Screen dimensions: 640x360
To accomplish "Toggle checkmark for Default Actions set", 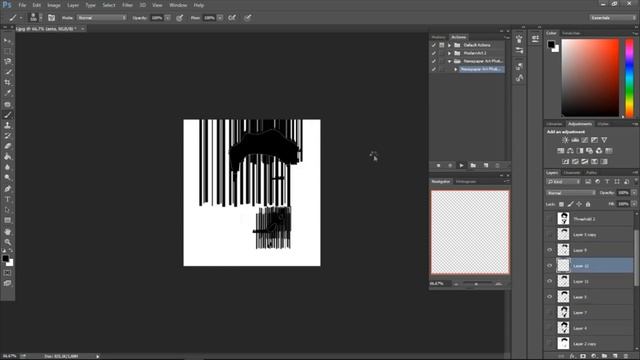I will 434,45.
